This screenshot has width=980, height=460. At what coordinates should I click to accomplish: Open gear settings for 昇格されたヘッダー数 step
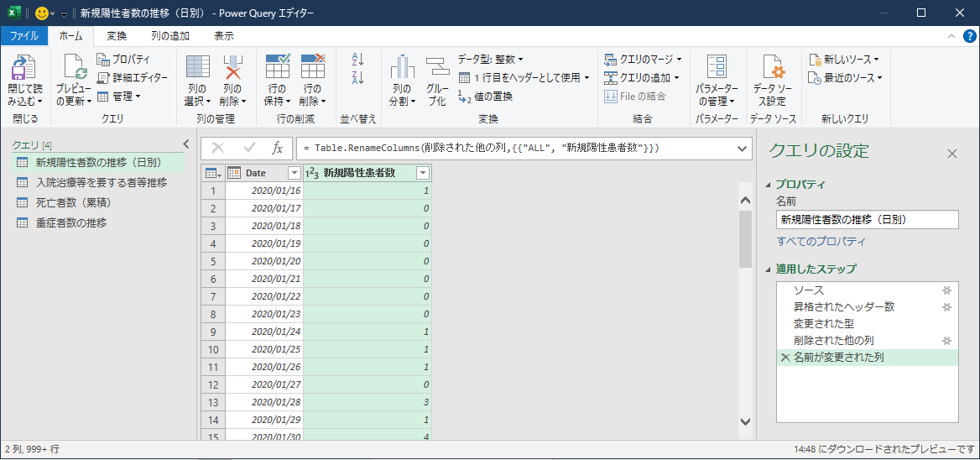[946, 307]
